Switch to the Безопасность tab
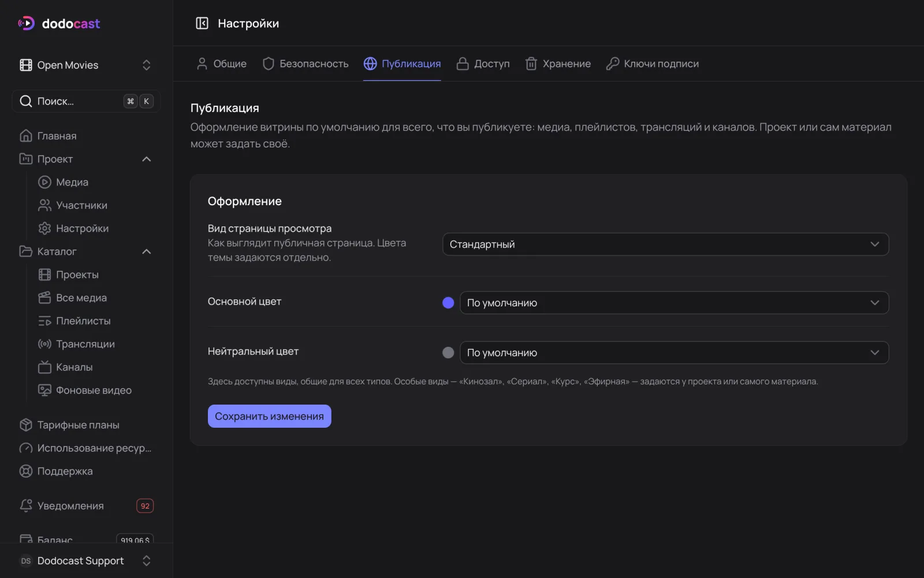 click(x=305, y=64)
